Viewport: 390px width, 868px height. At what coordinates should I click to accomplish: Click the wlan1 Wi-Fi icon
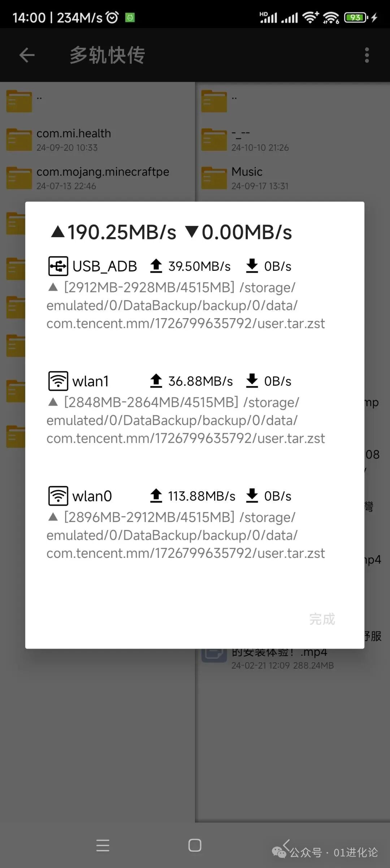click(x=58, y=381)
